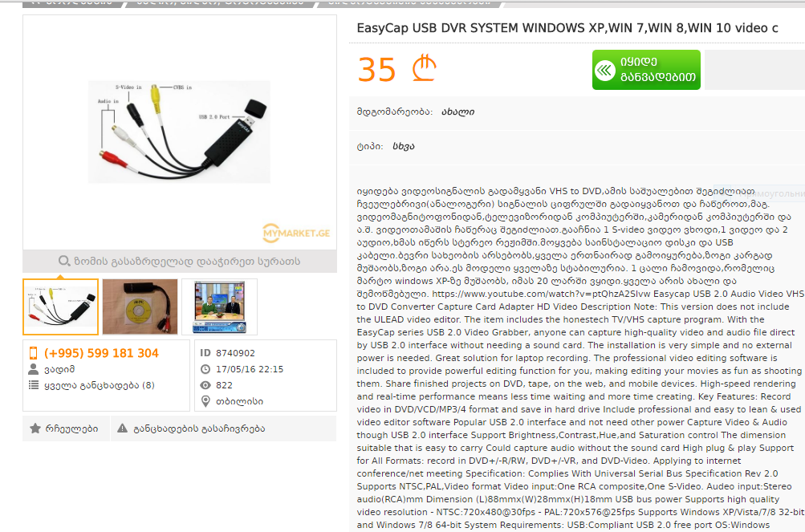This screenshot has height=532, width=805.
Task: Click the orange phone icon
Action: [x=34, y=353]
